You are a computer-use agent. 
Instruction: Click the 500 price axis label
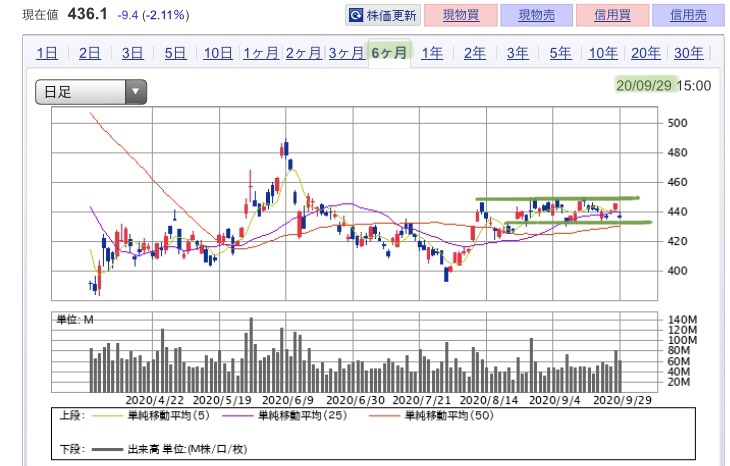coord(677,123)
